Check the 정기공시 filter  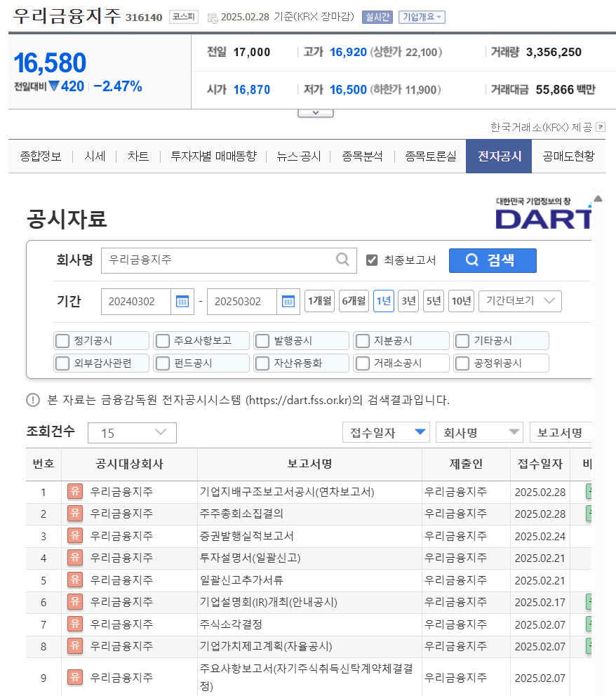(62, 341)
